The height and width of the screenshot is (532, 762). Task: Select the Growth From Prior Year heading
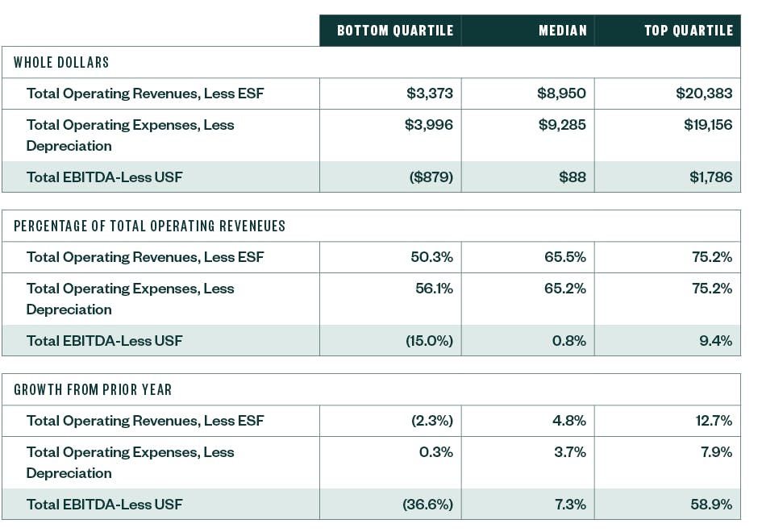pyautogui.click(x=93, y=389)
